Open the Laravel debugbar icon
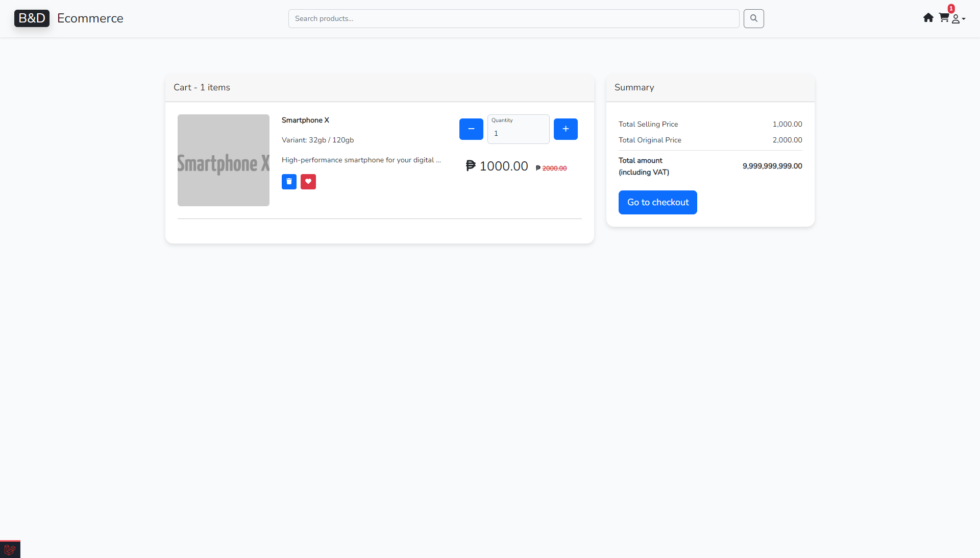Viewport: 980px width, 558px height. tap(10, 549)
